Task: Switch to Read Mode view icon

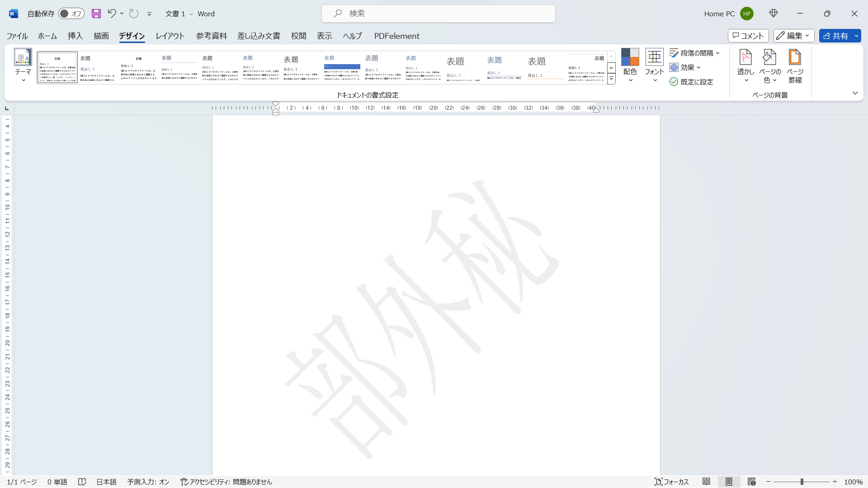Action: tap(706, 482)
